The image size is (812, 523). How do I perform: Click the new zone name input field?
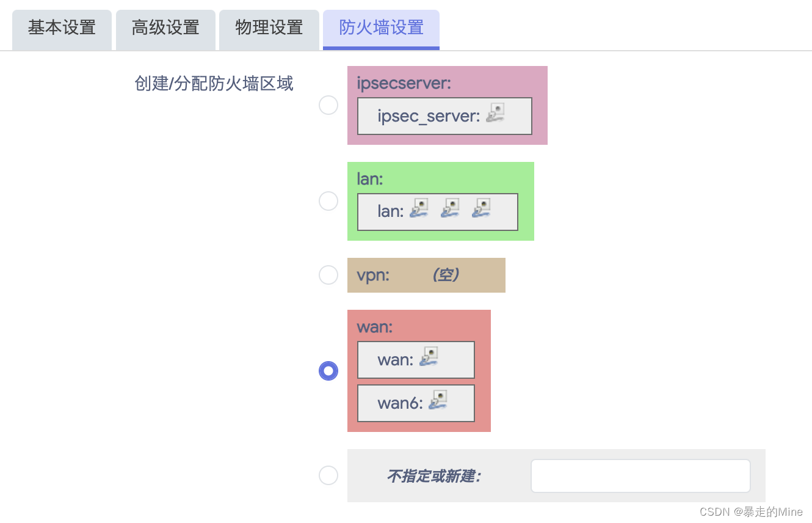[x=640, y=476]
